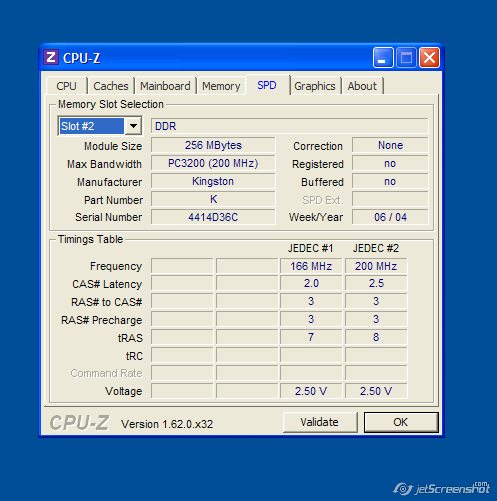Click the RAS# Precharge value under JEDEC #2

click(x=376, y=319)
